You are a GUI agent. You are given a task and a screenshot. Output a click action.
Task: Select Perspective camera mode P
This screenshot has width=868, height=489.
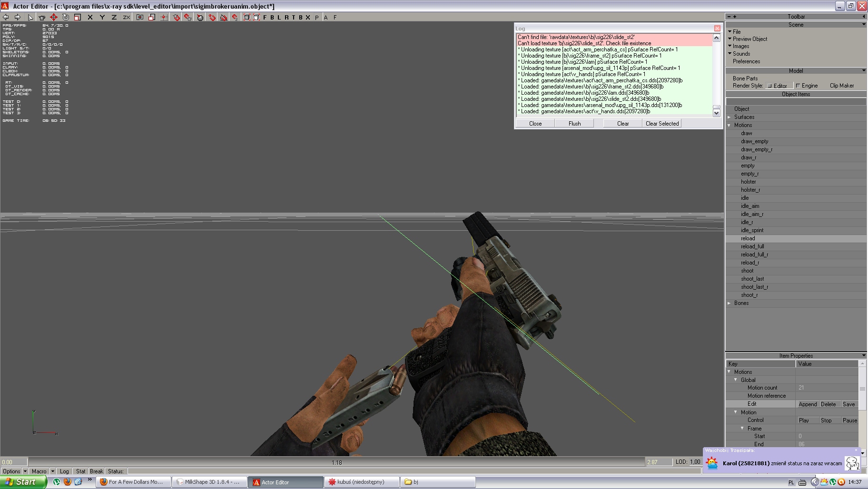click(x=317, y=17)
